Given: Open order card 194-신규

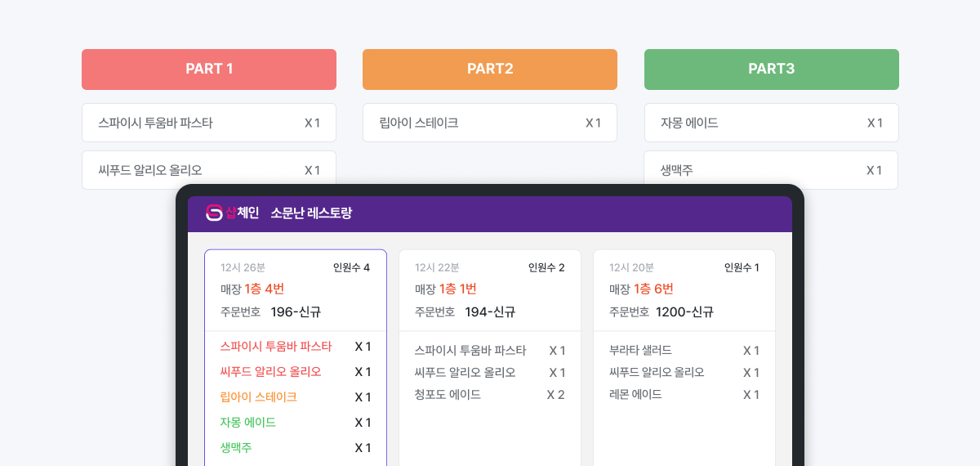Looking at the screenshot, I should (489, 311).
